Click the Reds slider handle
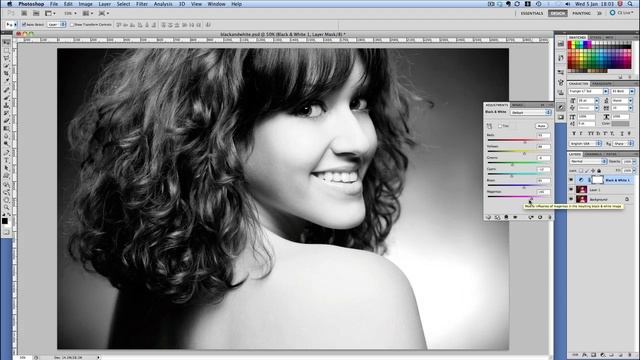640x360 pixels. pyautogui.click(x=525, y=142)
